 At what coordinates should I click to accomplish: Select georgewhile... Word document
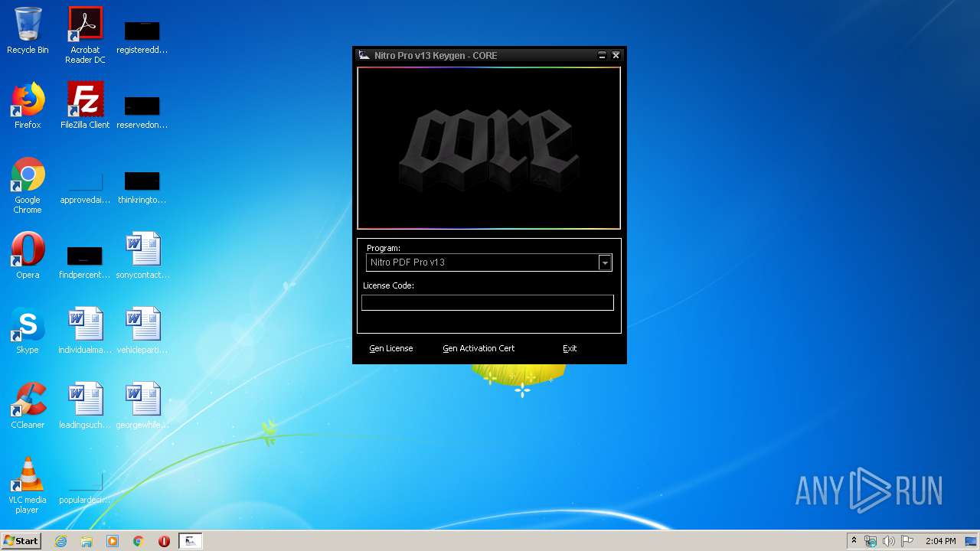point(142,406)
